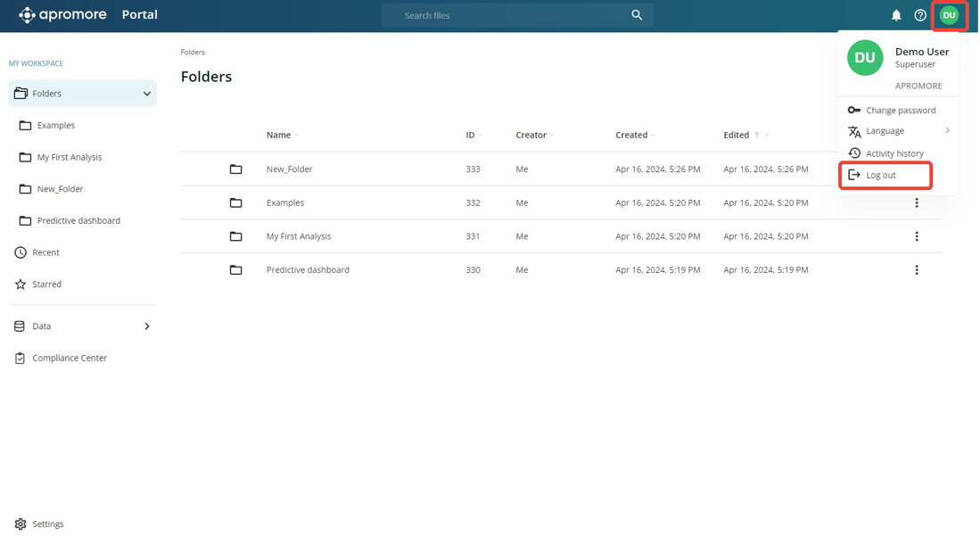This screenshot has height=553, width=980.
Task: Open New_Folder in the folder table
Action: [x=289, y=169]
